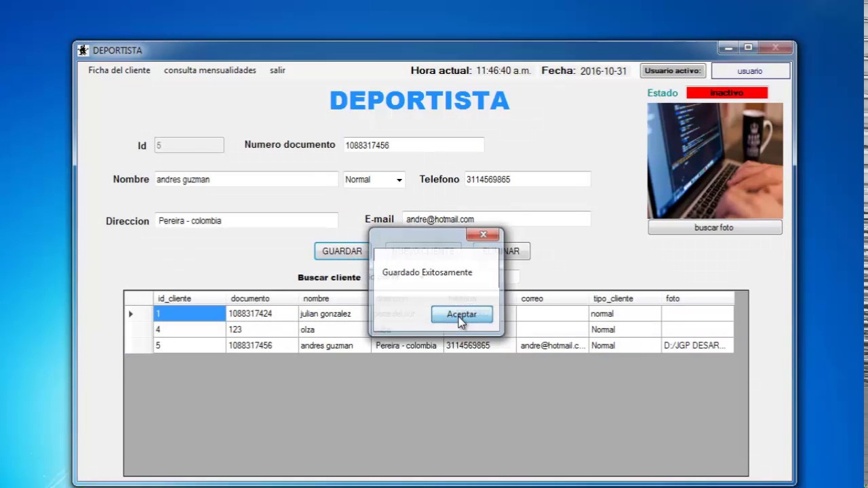Click the buscar foto button
The image size is (868, 488).
pos(715,228)
